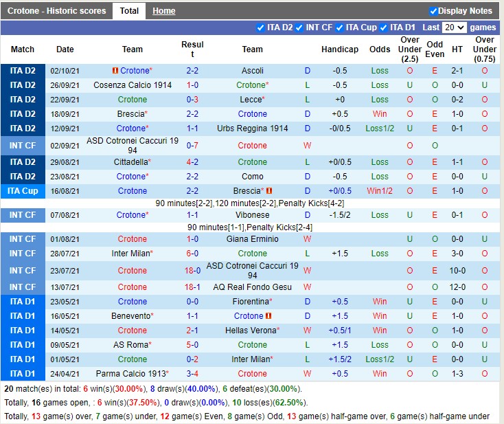Open the Lecce team page
504x424 pixels.
point(250,100)
